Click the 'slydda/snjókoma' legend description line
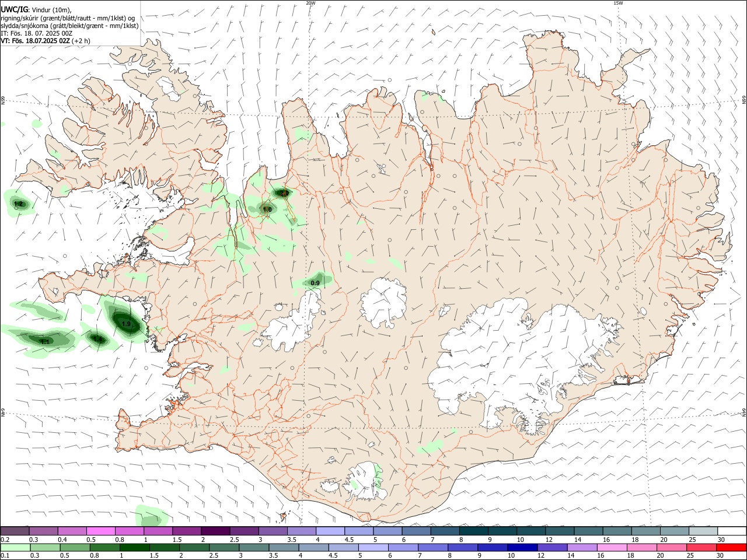This screenshot has width=747, height=560. [69, 26]
